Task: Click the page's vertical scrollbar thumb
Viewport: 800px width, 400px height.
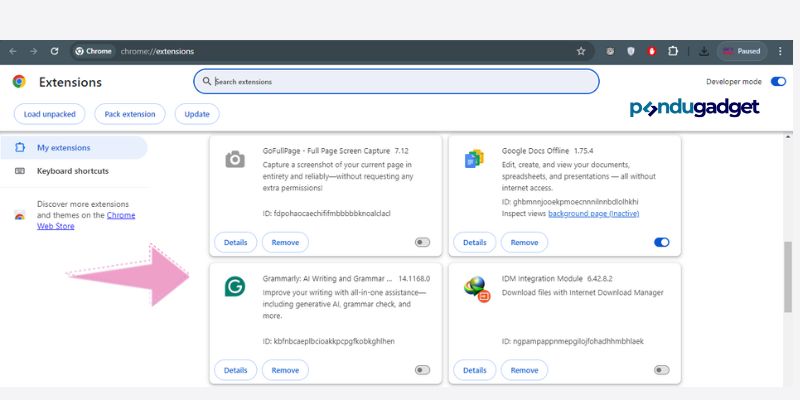Action: click(x=788, y=277)
